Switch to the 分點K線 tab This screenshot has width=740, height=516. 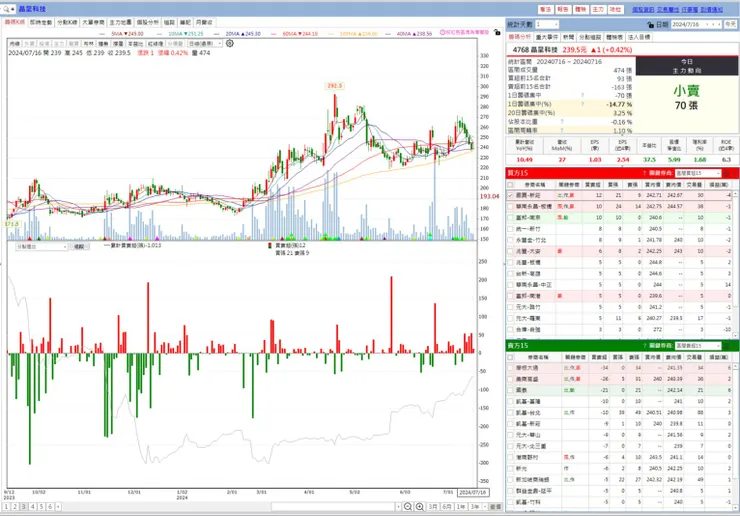point(67,22)
